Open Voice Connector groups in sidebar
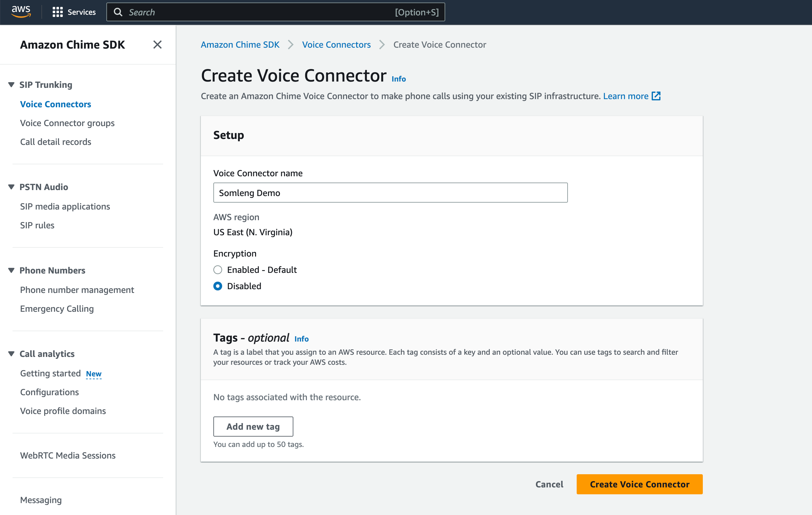The width and height of the screenshot is (812, 515). point(67,123)
